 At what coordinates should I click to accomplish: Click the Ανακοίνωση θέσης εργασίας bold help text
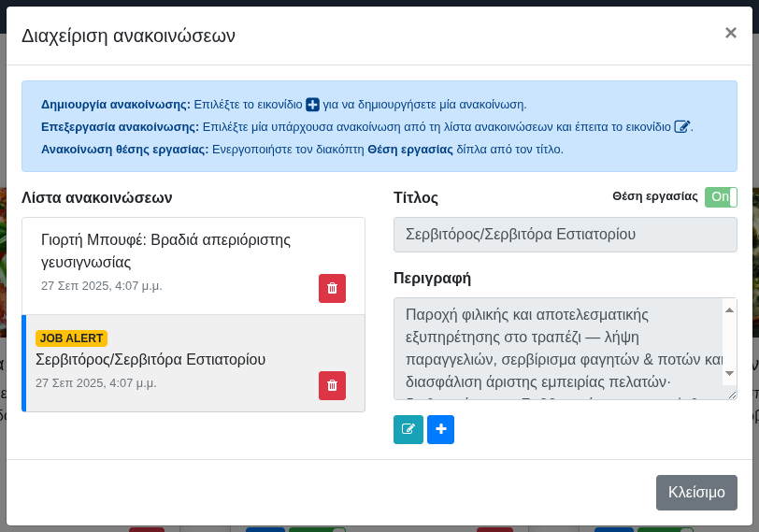coord(125,149)
